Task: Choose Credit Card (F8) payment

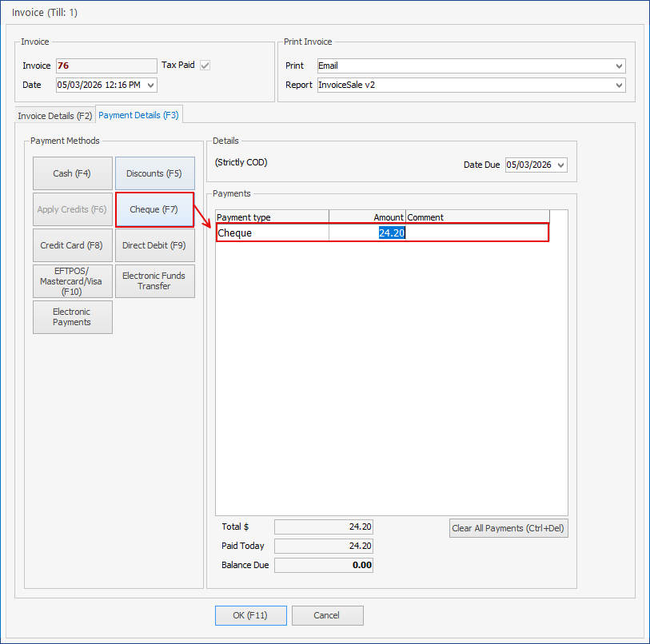Action: click(73, 245)
